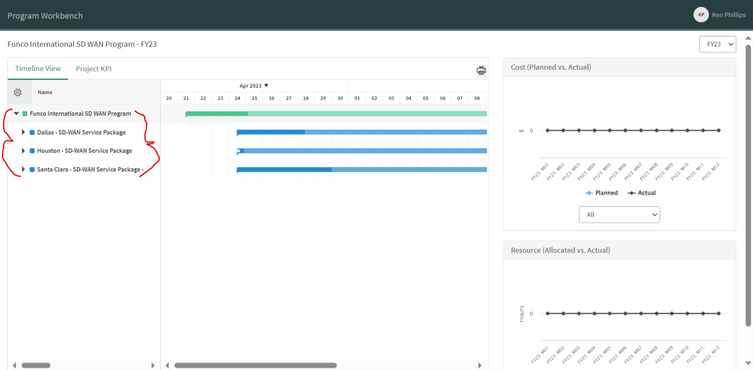
Task: Click the blue square beside Dallas package
Action: click(x=32, y=132)
